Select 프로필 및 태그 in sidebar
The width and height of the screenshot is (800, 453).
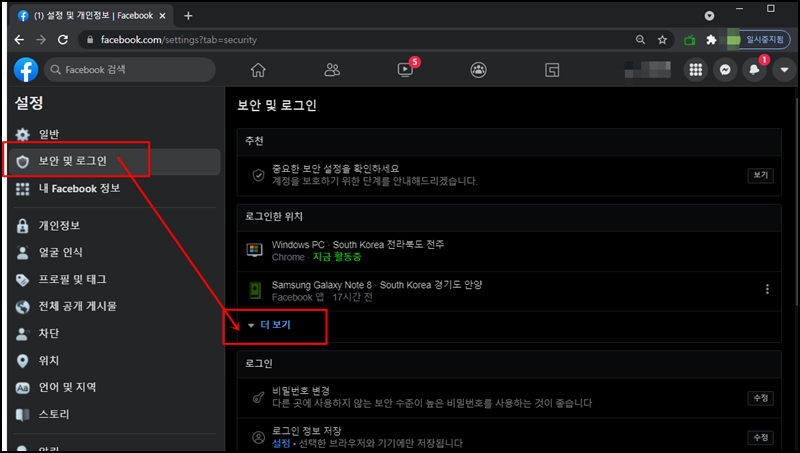coord(114,280)
